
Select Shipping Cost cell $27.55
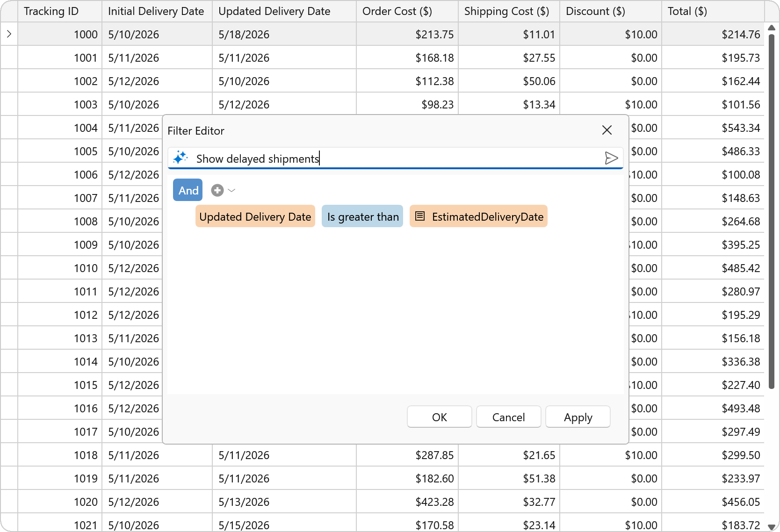point(509,58)
